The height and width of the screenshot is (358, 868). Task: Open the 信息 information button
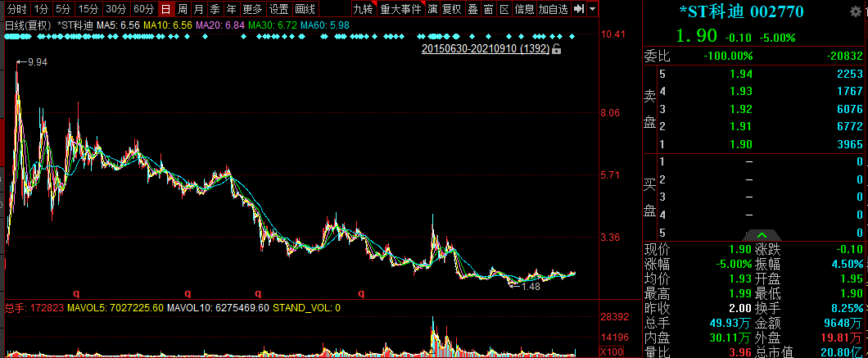click(x=524, y=9)
